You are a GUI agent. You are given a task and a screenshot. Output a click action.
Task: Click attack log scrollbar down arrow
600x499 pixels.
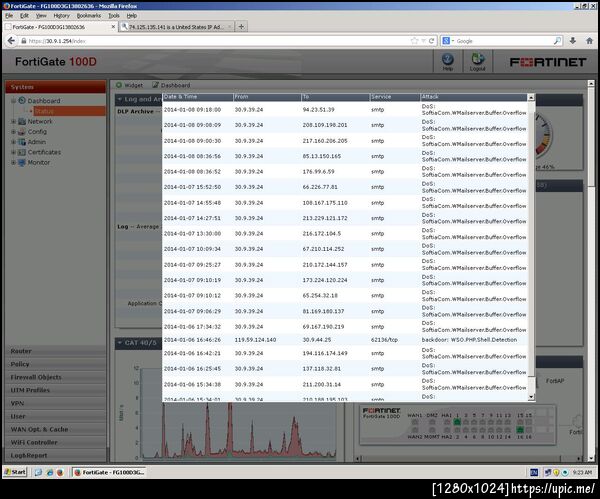531,397
